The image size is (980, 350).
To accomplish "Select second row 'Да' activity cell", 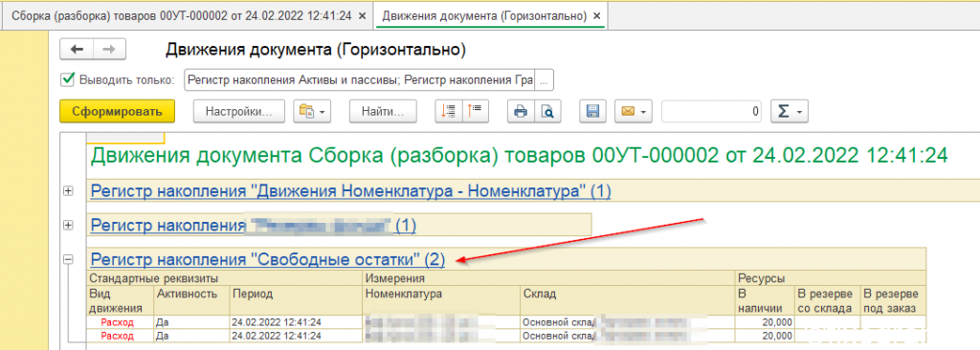I will (x=190, y=336).
